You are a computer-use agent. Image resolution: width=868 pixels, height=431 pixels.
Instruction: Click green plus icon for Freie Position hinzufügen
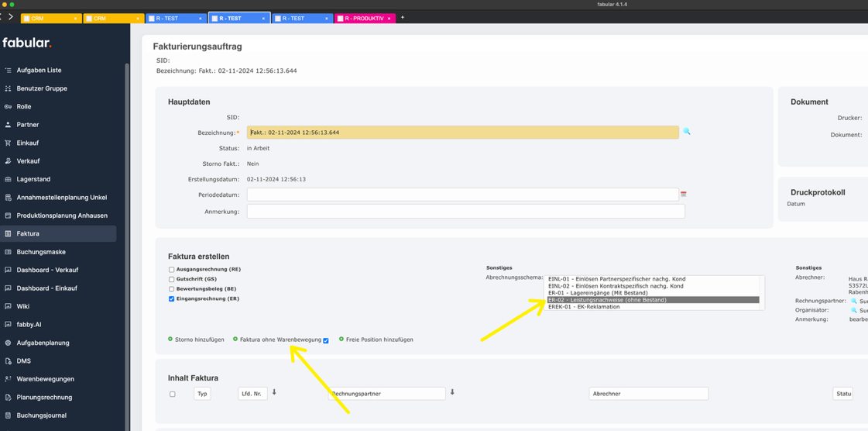pos(341,339)
